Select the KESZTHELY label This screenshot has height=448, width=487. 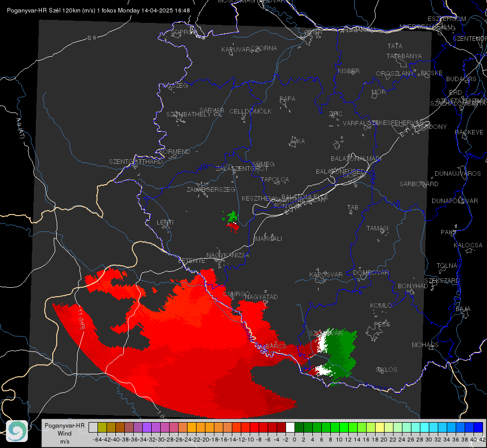point(259,198)
